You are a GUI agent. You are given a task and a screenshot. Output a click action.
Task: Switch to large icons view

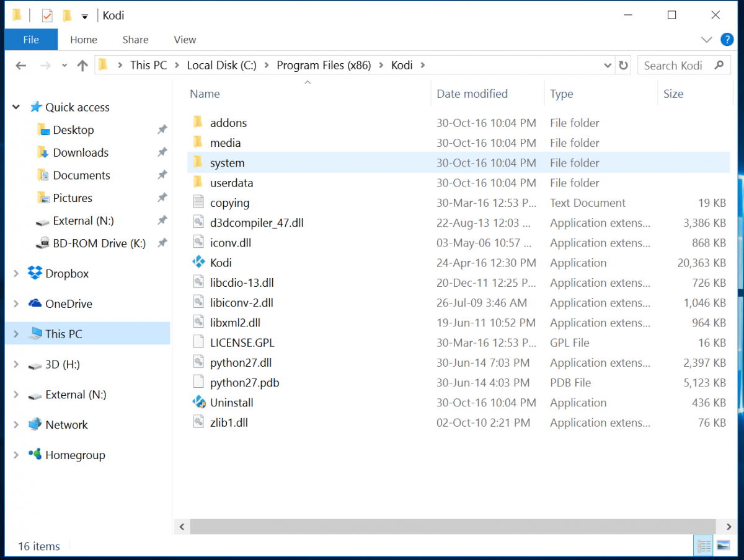pos(723,546)
